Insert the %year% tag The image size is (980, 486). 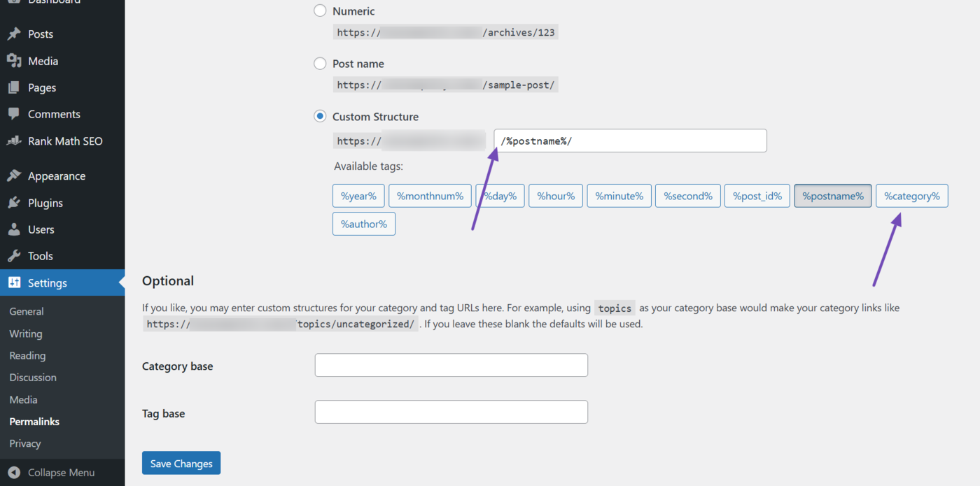[358, 196]
